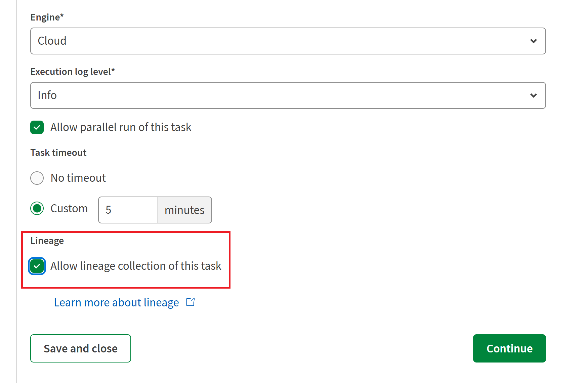The image size is (588, 383).
Task: Open the Engine dropdown showing Cloud
Action: click(x=288, y=41)
